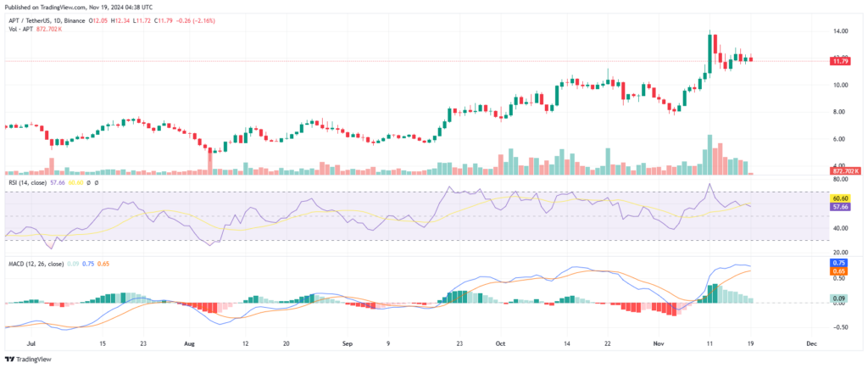Click the Dec label on the time axis

tap(811, 345)
